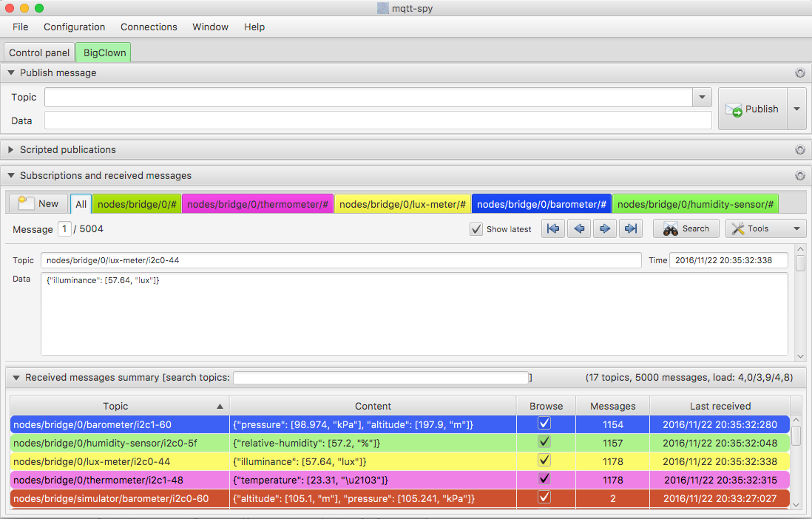Jump to the last message arrow
812x519 pixels.
click(x=631, y=229)
